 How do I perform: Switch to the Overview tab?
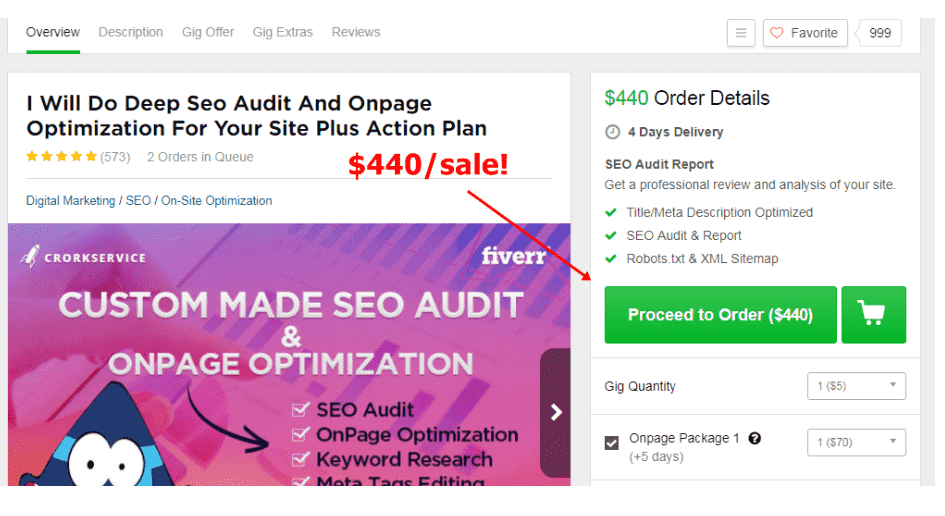tap(53, 32)
